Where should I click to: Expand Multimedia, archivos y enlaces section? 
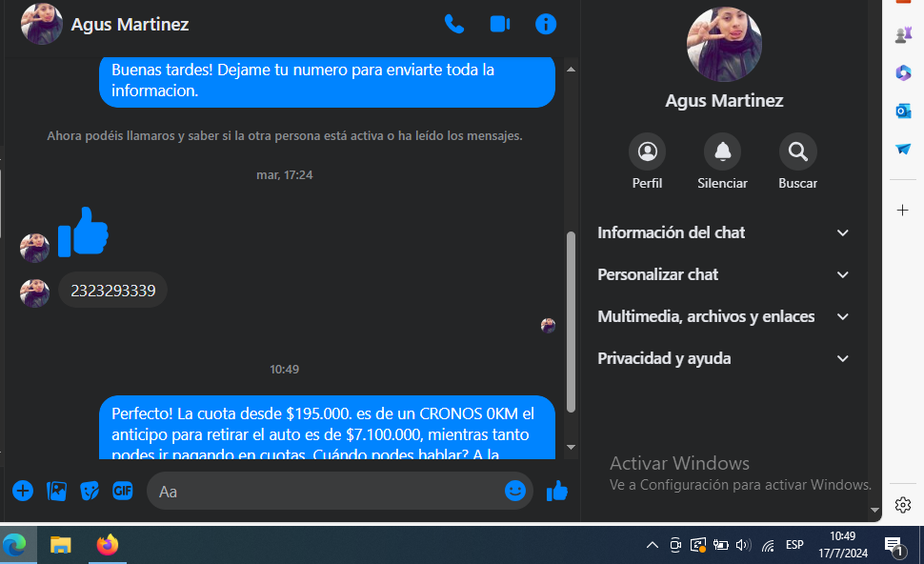[724, 316]
